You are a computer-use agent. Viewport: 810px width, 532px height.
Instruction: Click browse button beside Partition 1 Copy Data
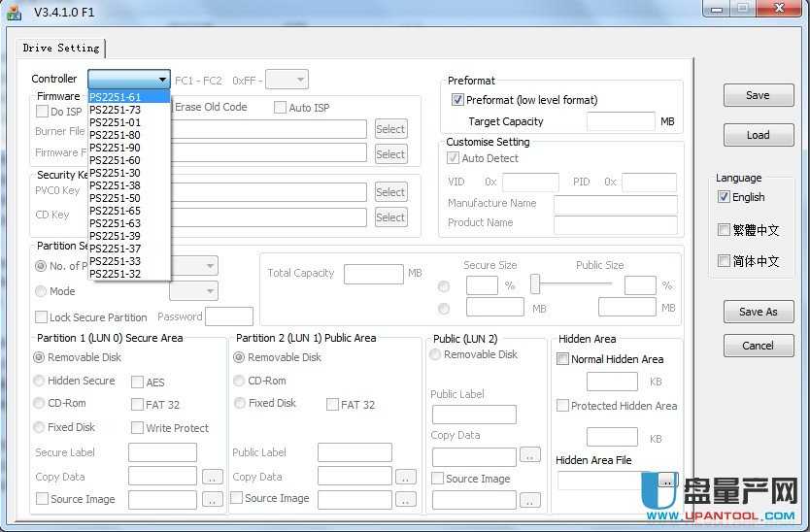click(213, 477)
